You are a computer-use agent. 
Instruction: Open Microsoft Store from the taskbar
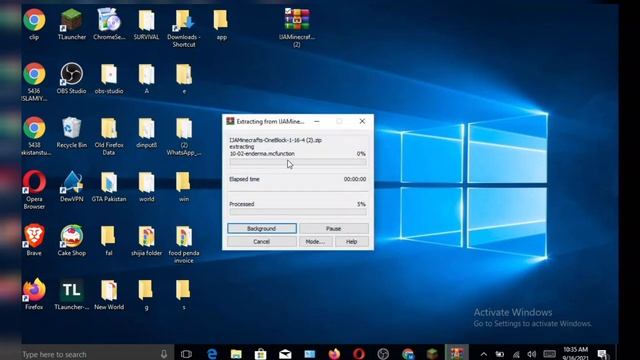pyautogui.click(x=260, y=354)
